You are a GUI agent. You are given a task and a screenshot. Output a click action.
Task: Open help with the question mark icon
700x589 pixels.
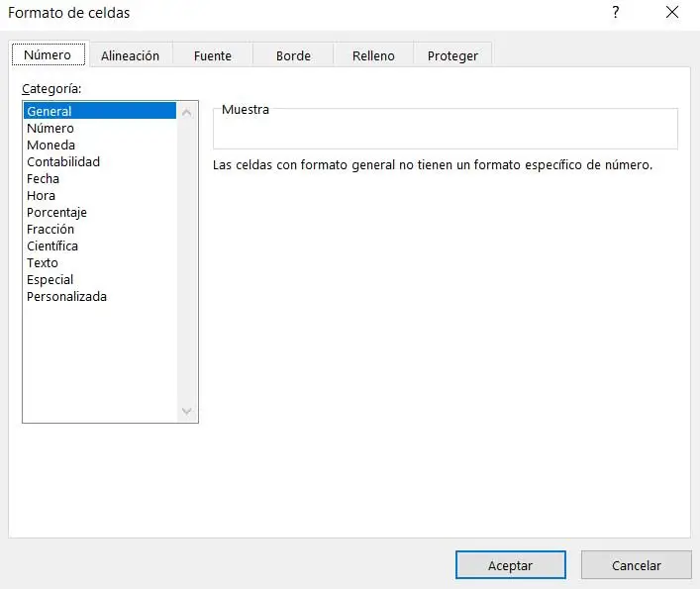pos(616,12)
